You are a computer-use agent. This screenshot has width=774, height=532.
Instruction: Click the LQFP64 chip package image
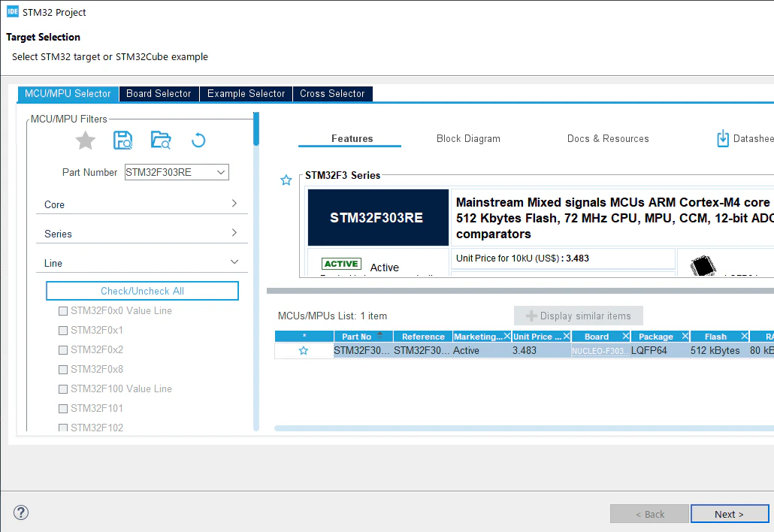(x=703, y=266)
